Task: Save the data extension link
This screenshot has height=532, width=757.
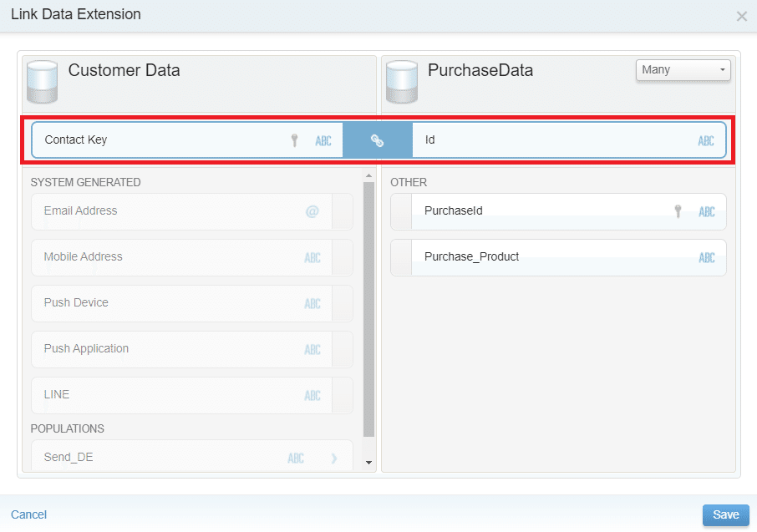Action: click(x=725, y=514)
